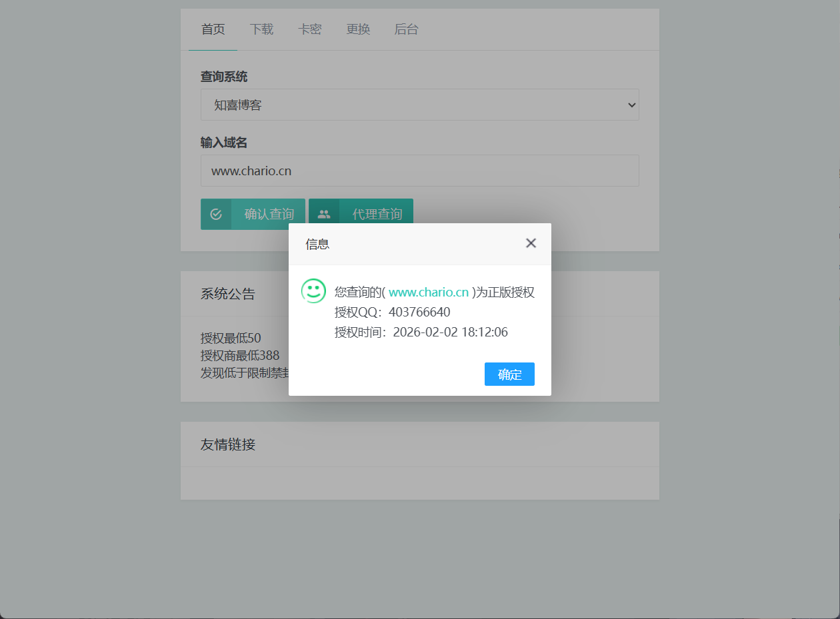The height and width of the screenshot is (619, 840).
Task: Click the 授权QQ number 403766640
Action: (x=419, y=312)
